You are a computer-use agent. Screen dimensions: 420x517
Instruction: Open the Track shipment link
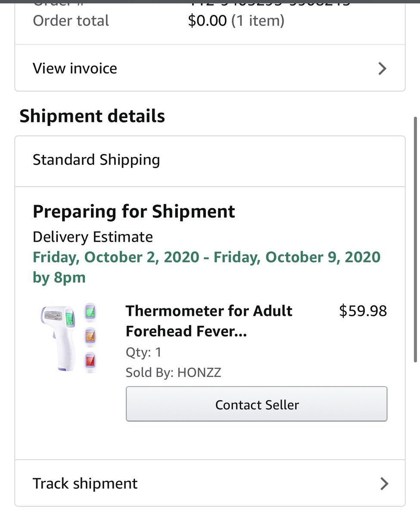tap(85, 483)
